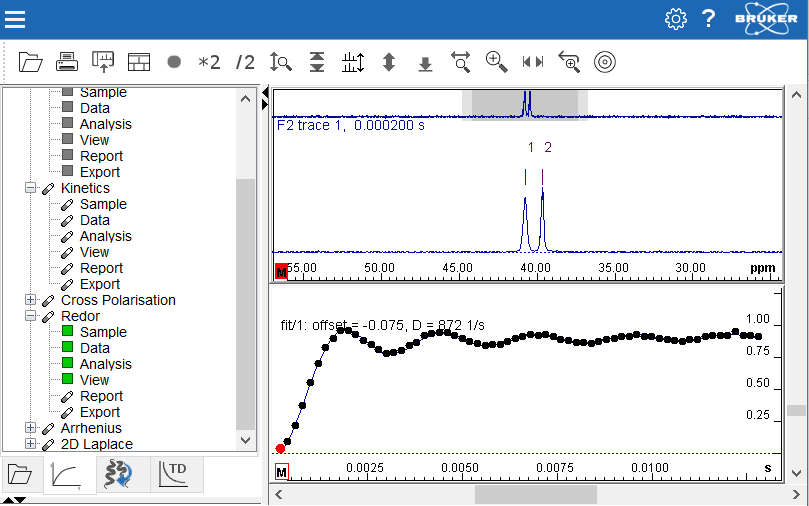This screenshot has width=809, height=506.
Task: Expand the Cross Polarisation tree node
Action: 30,300
